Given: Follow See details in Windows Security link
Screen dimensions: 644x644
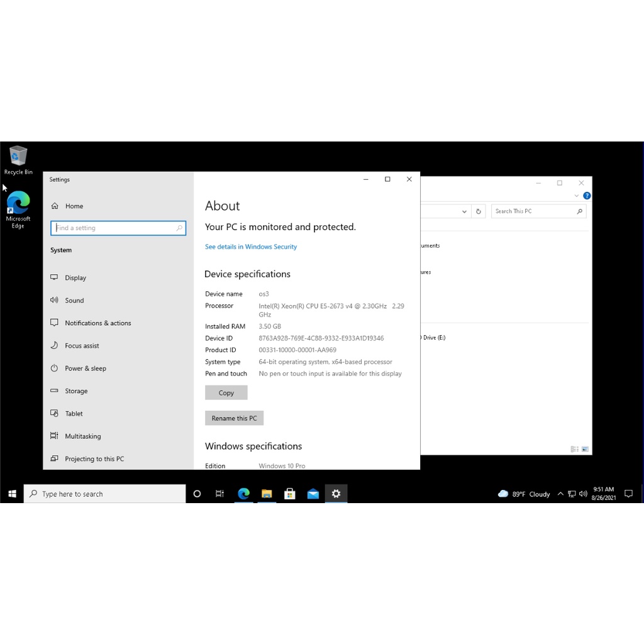Looking at the screenshot, I should click(251, 247).
